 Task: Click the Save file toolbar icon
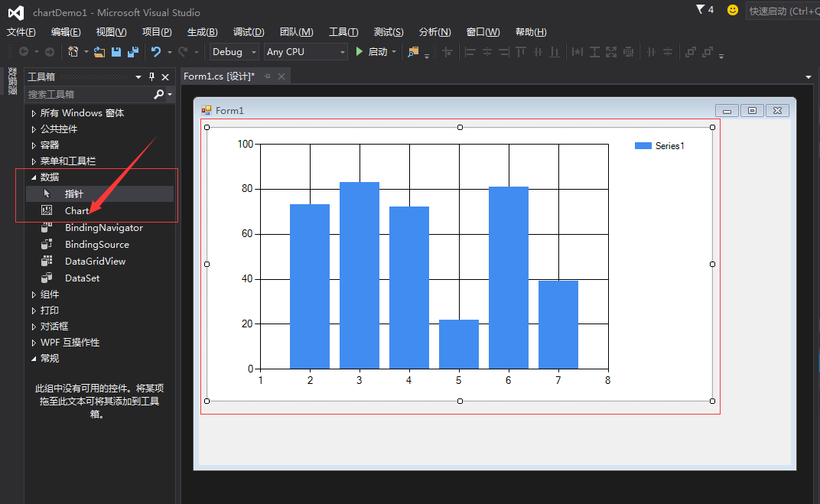tap(116, 52)
